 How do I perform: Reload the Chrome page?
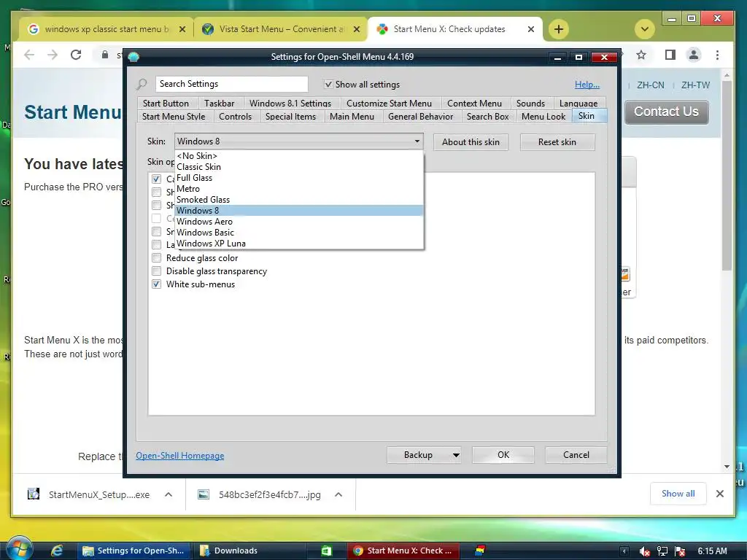(76, 55)
